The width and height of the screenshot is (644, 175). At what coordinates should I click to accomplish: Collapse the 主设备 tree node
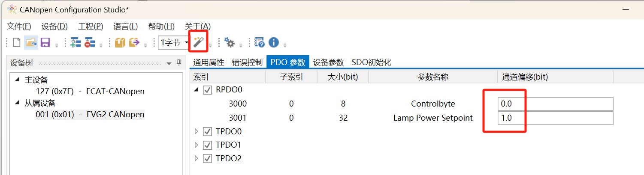[x=17, y=80]
